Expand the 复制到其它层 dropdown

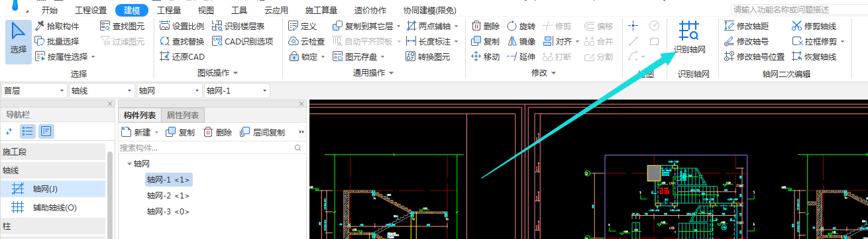point(398,27)
